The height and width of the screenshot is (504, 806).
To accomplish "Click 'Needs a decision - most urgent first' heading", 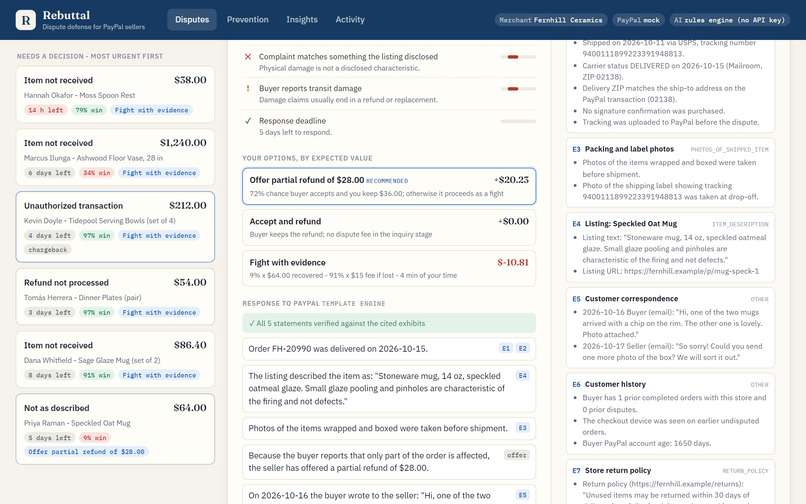I will (x=90, y=56).
